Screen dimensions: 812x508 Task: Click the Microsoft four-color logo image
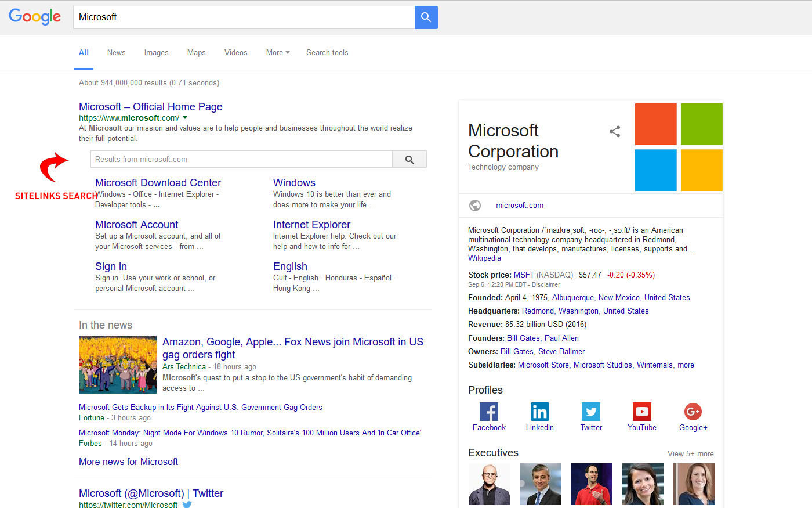tap(679, 147)
